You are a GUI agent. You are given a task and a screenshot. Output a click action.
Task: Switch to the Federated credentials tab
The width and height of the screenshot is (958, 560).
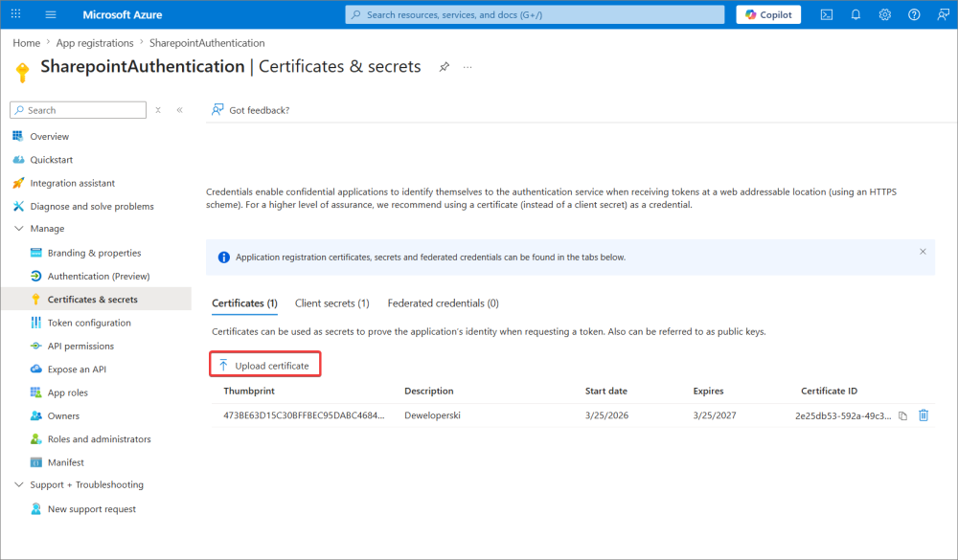point(443,303)
